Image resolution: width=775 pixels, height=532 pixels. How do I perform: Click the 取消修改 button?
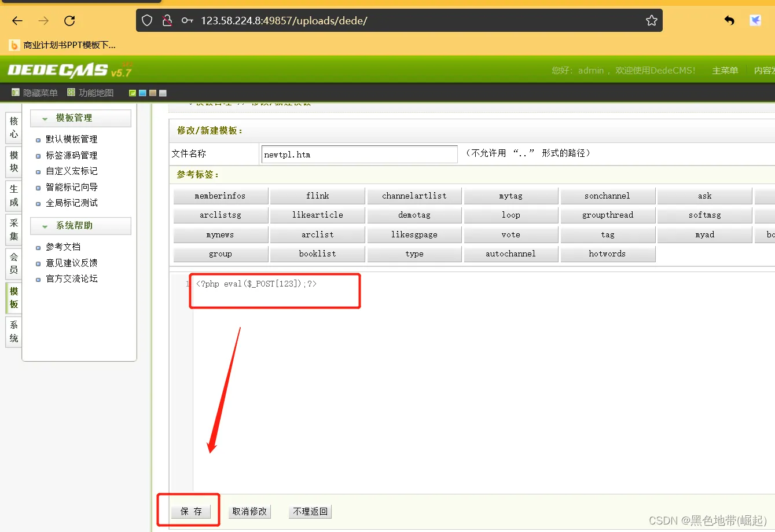249,512
